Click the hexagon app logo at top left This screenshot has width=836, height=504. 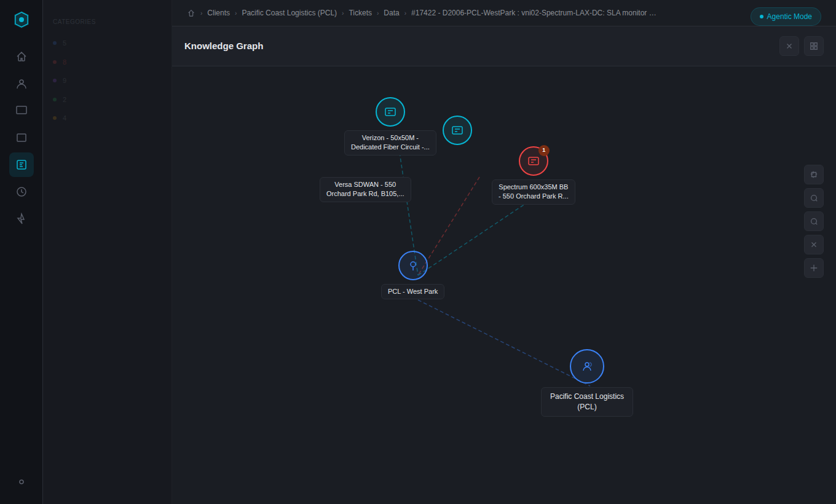(x=22, y=19)
